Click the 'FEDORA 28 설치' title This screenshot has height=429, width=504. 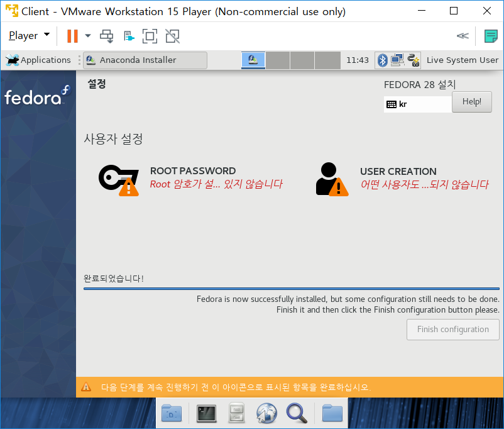[x=420, y=85]
